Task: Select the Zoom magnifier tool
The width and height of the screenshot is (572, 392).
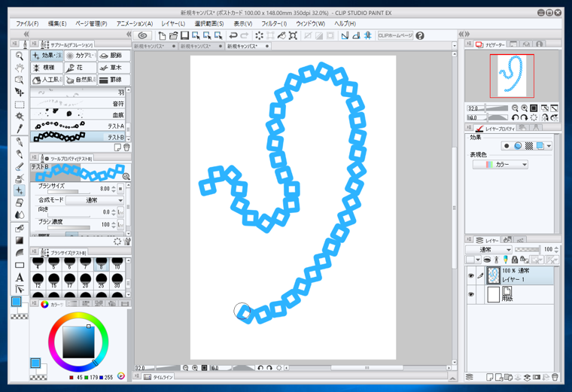Action: coord(20,56)
